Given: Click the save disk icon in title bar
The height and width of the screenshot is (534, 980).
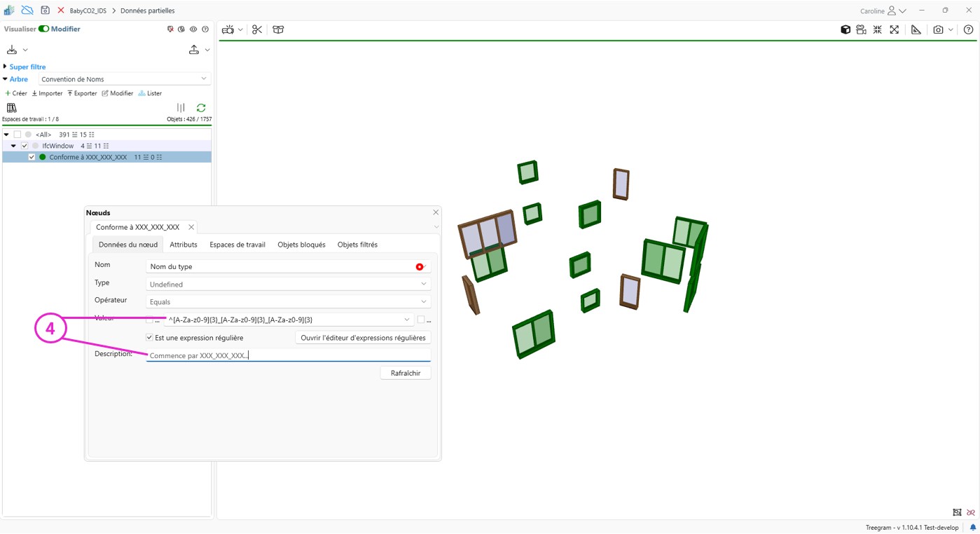Looking at the screenshot, I should [x=45, y=11].
